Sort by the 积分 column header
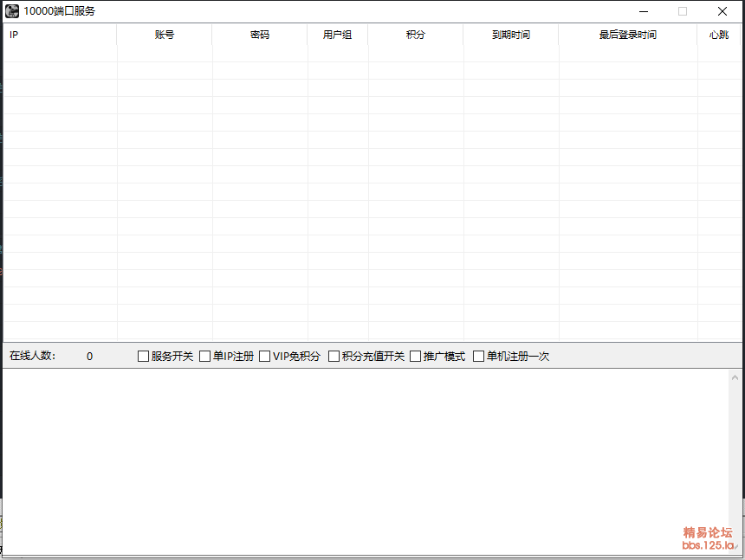The width and height of the screenshot is (745, 560). tap(416, 35)
